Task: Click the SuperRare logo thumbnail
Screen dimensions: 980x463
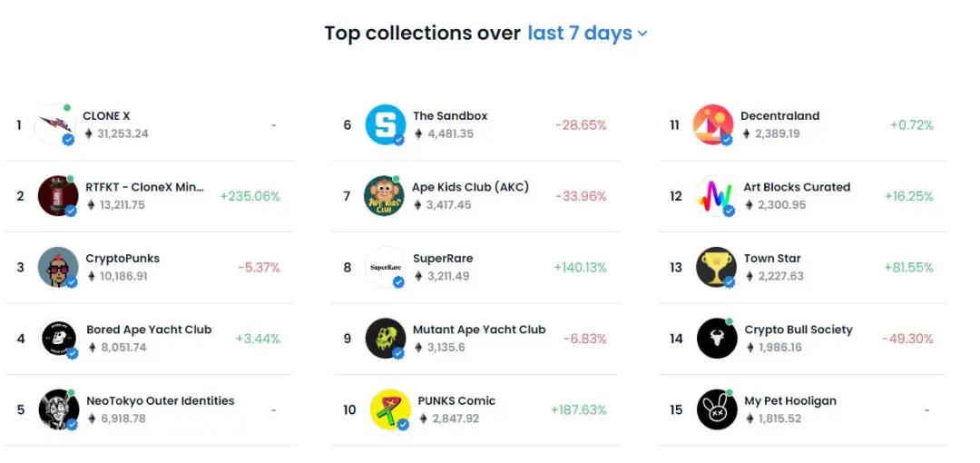Action: 385,267
